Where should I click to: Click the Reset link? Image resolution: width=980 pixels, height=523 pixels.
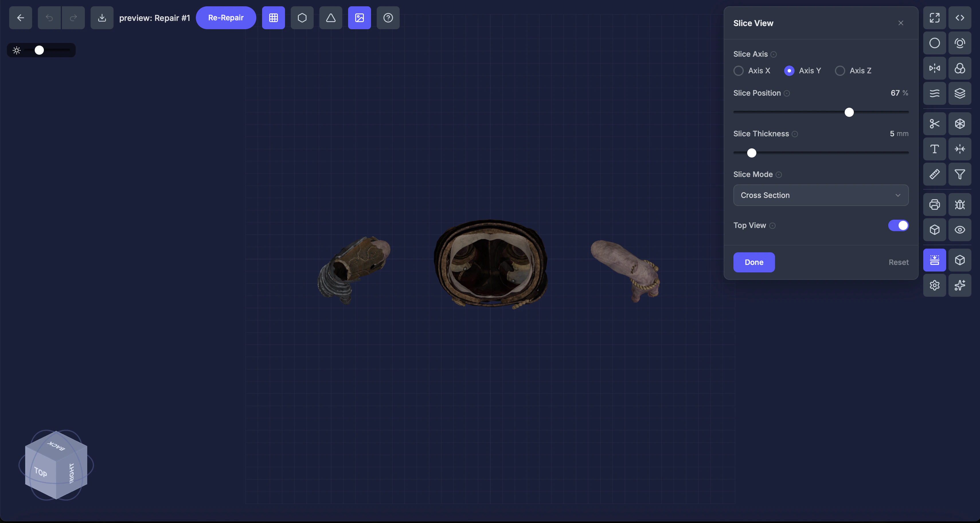[898, 262]
